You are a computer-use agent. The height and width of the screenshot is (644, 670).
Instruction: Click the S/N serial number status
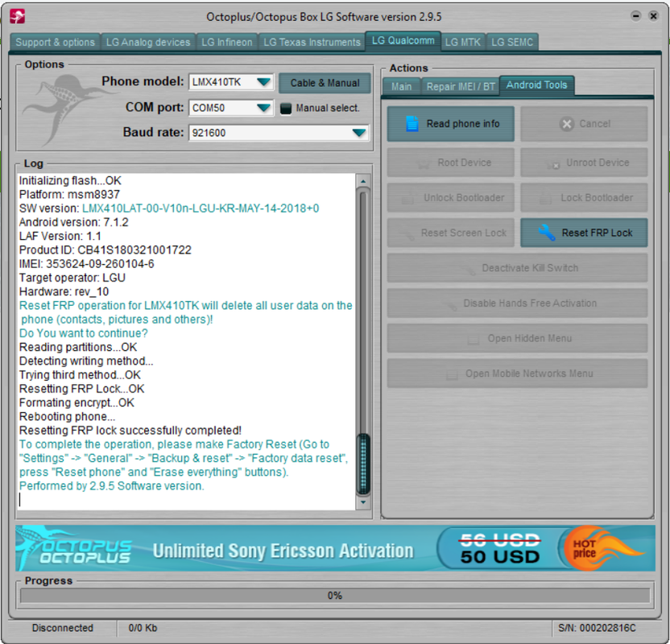click(597, 628)
